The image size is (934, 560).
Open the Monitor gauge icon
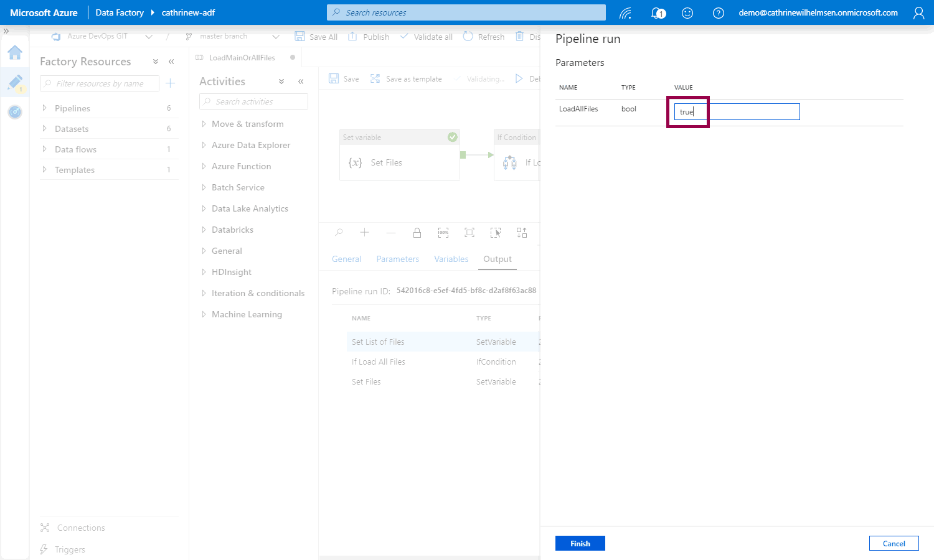pos(15,112)
